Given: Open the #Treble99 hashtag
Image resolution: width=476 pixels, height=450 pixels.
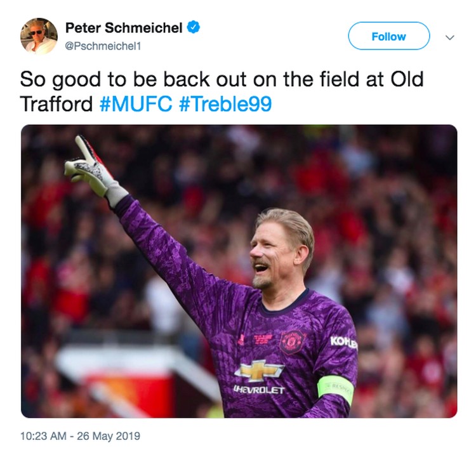Looking at the screenshot, I should click(x=225, y=104).
